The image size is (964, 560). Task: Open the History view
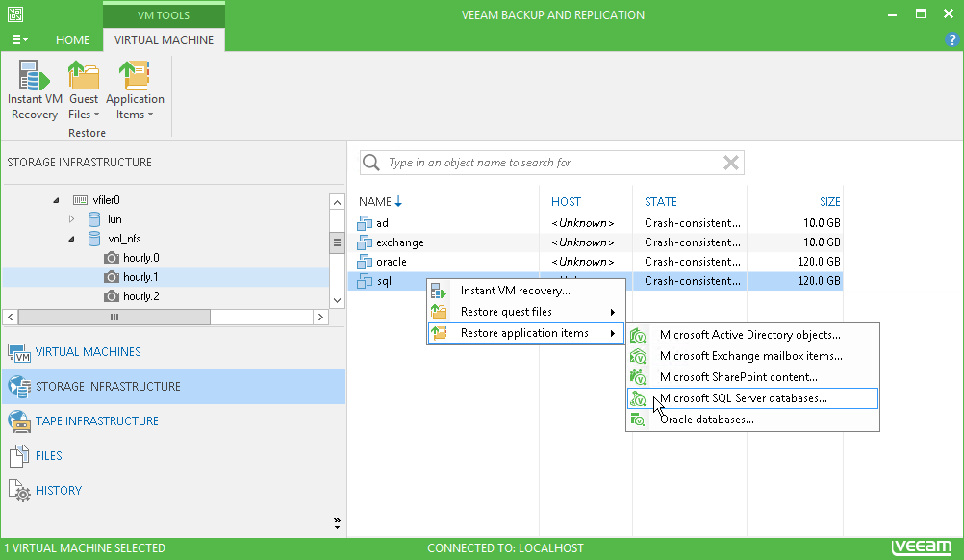coord(58,491)
